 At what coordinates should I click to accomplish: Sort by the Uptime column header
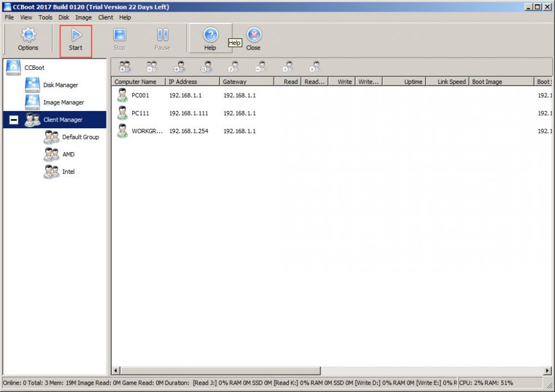[x=404, y=82]
